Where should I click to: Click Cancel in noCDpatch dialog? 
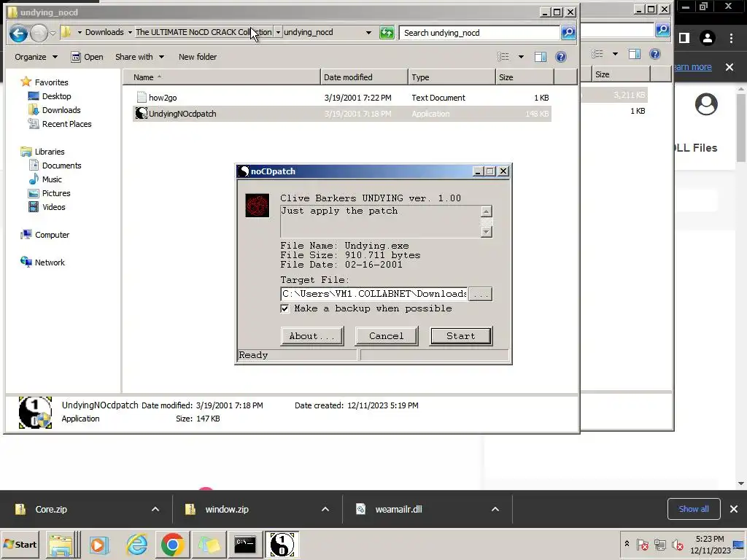pyautogui.click(x=387, y=335)
